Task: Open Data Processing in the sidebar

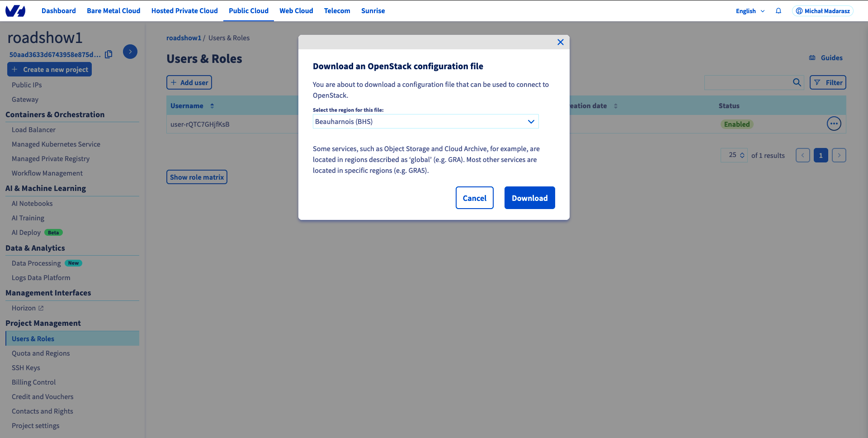Action: [47, 263]
